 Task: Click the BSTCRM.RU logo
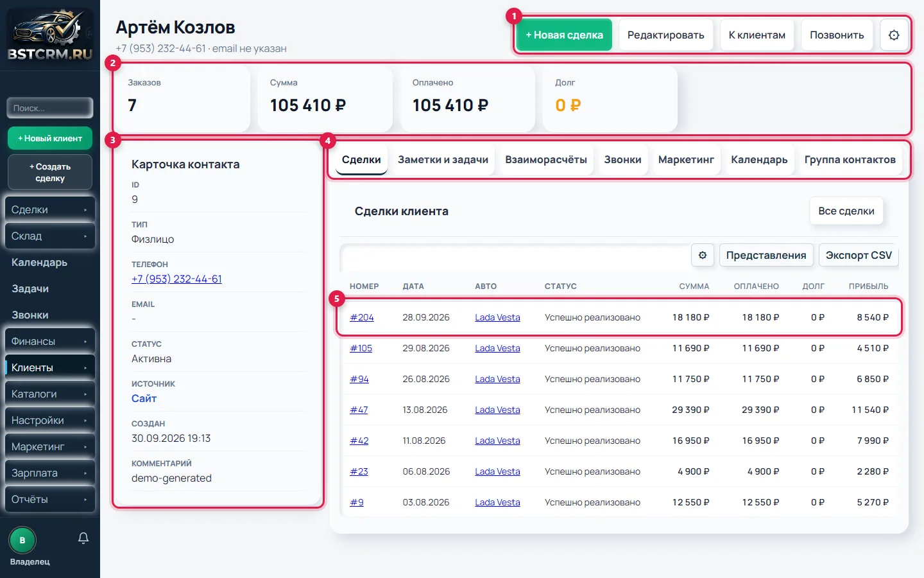point(50,35)
